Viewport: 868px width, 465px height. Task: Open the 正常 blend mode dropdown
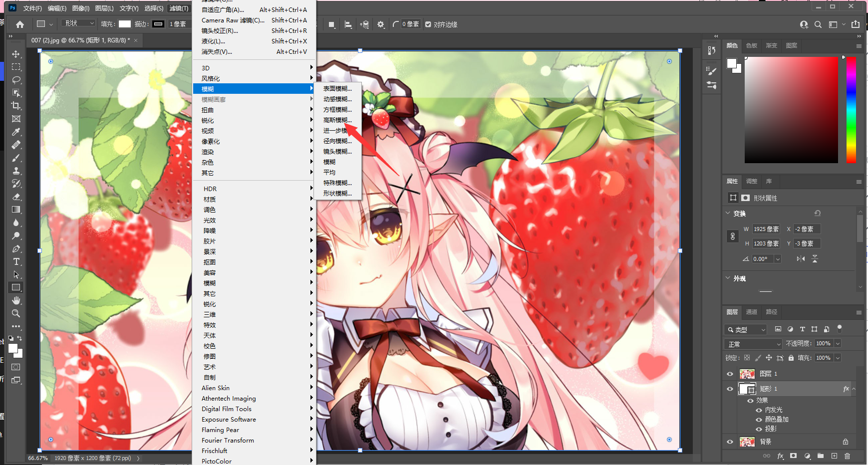753,344
